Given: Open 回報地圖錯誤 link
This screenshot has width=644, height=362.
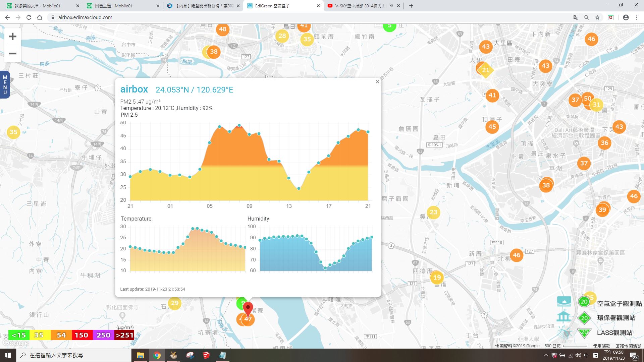Looking at the screenshot, I should pos(628,346).
